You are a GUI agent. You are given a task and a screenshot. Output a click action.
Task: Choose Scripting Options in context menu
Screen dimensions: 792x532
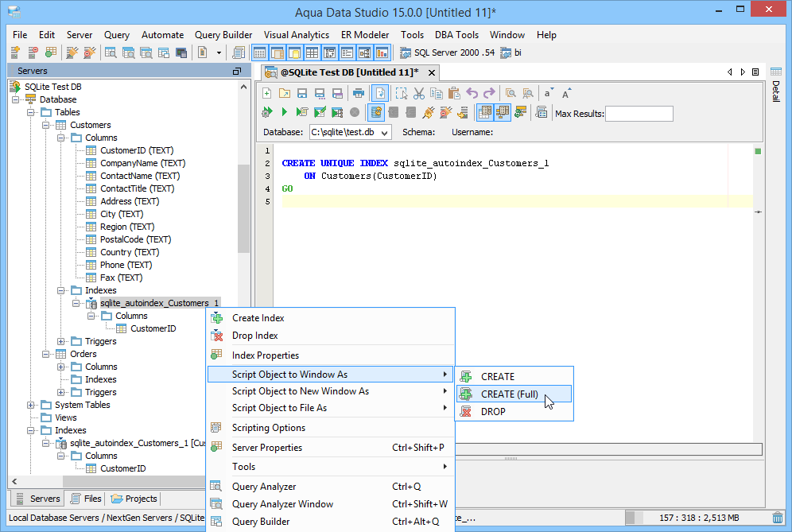point(331,427)
